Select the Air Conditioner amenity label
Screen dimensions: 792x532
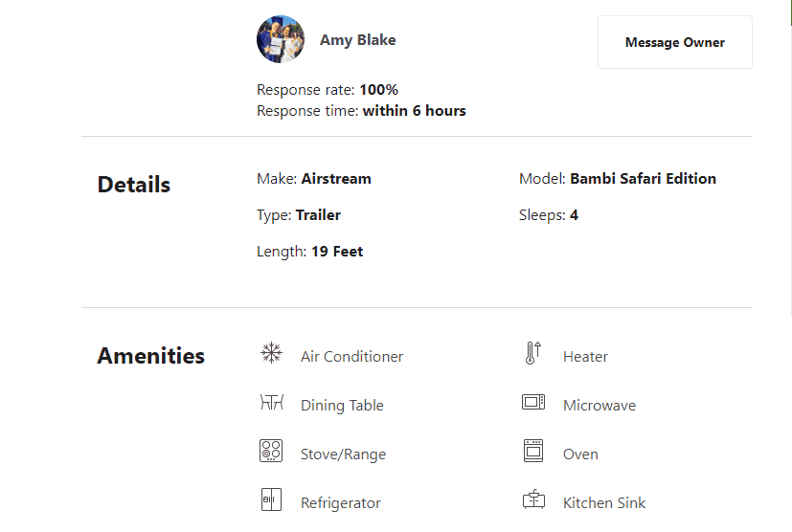click(x=352, y=356)
